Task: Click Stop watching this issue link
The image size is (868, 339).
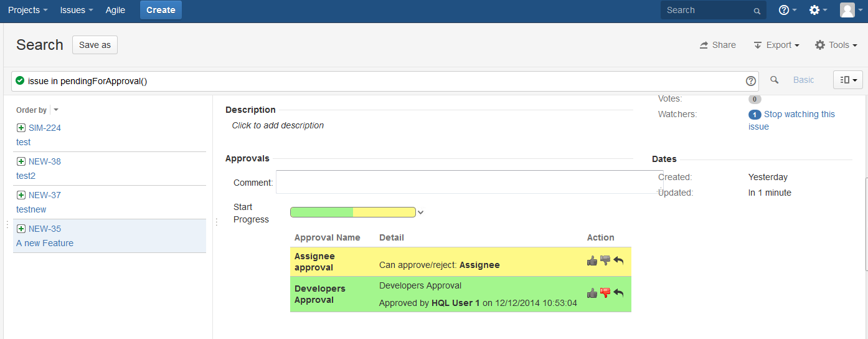Action: click(x=798, y=115)
